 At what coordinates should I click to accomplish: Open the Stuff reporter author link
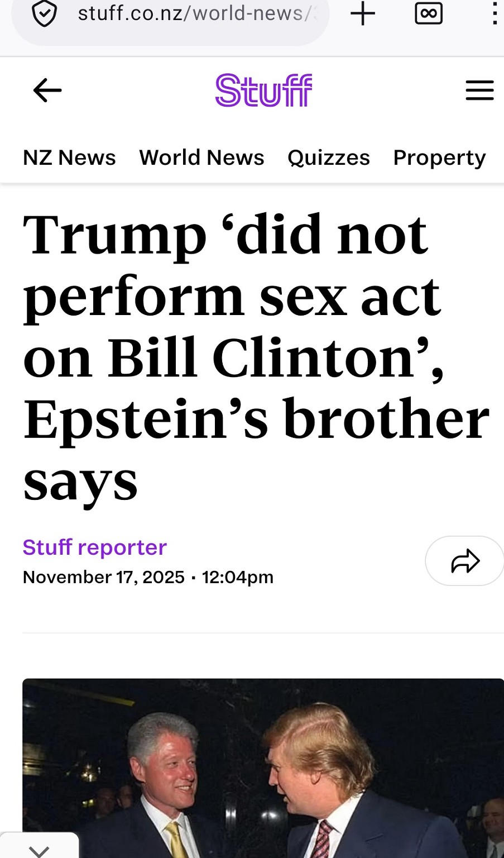(95, 547)
